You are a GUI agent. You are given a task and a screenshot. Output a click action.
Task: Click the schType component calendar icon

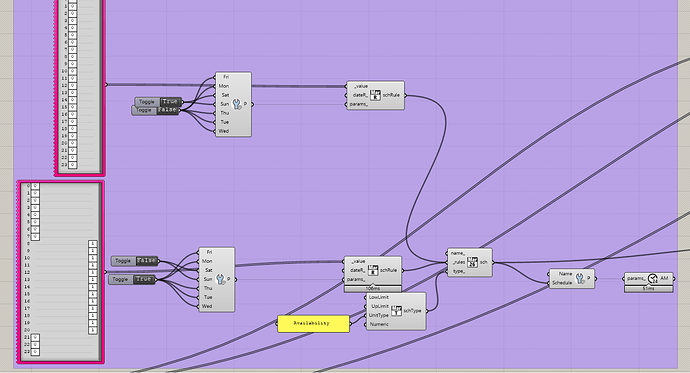click(396, 311)
